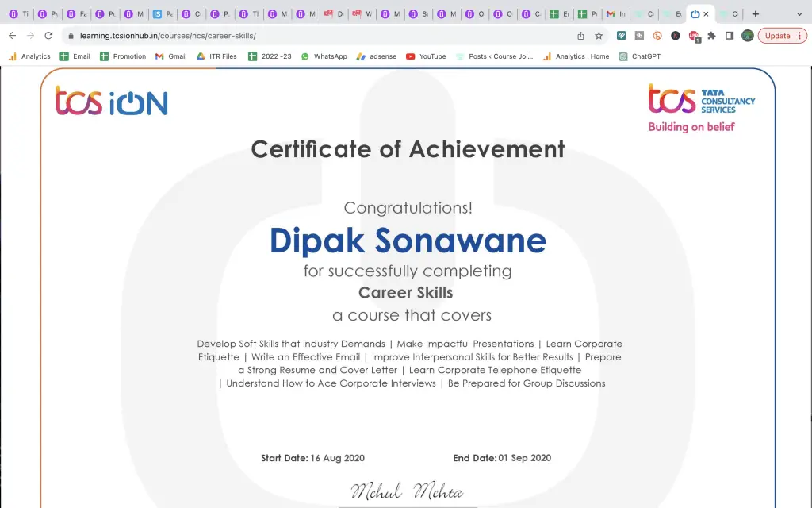Open the ChatGPT bookmark
812x508 pixels.
[x=640, y=56]
